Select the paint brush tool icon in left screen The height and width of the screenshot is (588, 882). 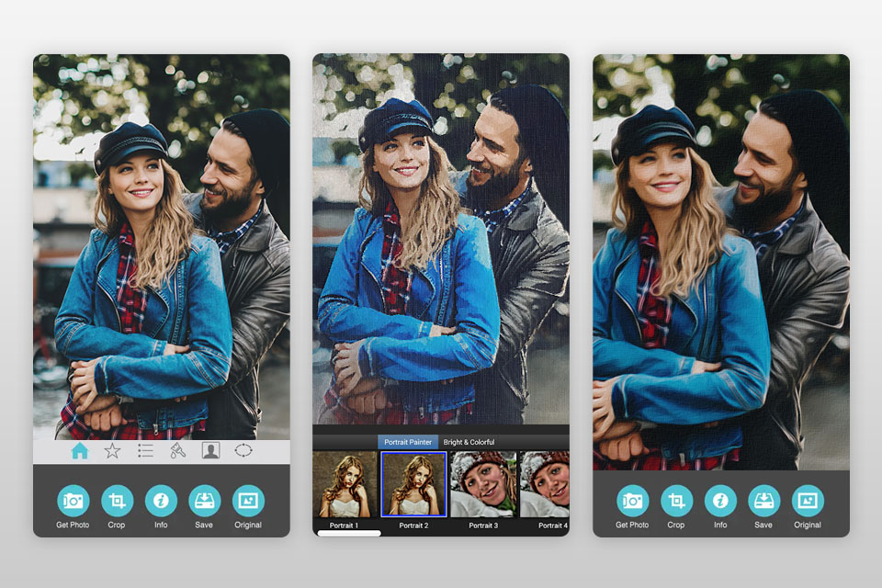tap(177, 451)
